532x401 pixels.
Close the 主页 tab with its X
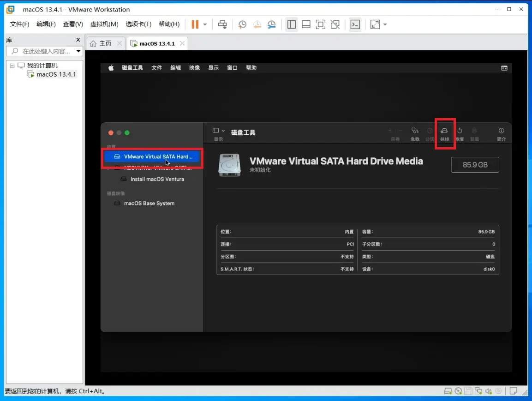click(x=120, y=43)
